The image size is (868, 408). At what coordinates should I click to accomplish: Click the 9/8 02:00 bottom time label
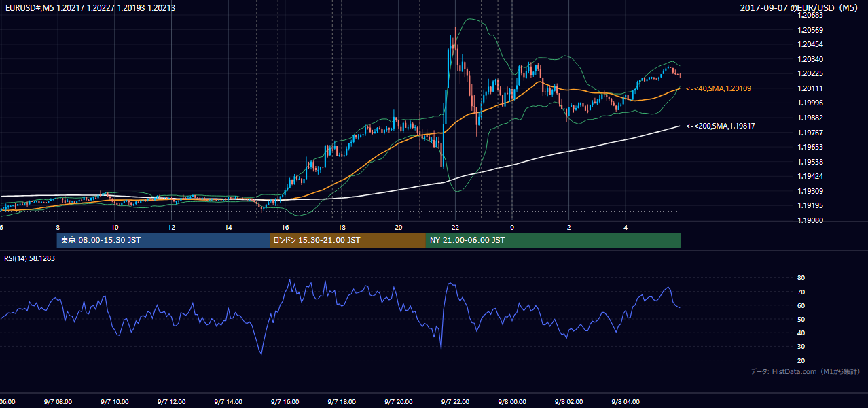[568, 402]
